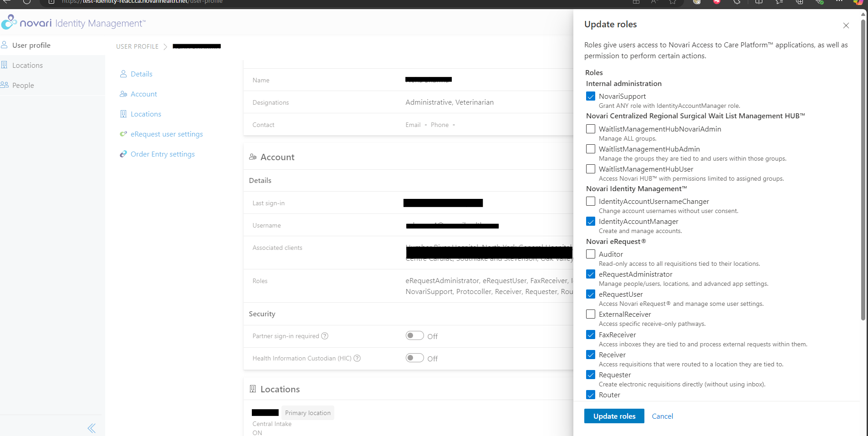Click help icon next to Partner sign-in required
The width and height of the screenshot is (868, 436).
coord(325,336)
